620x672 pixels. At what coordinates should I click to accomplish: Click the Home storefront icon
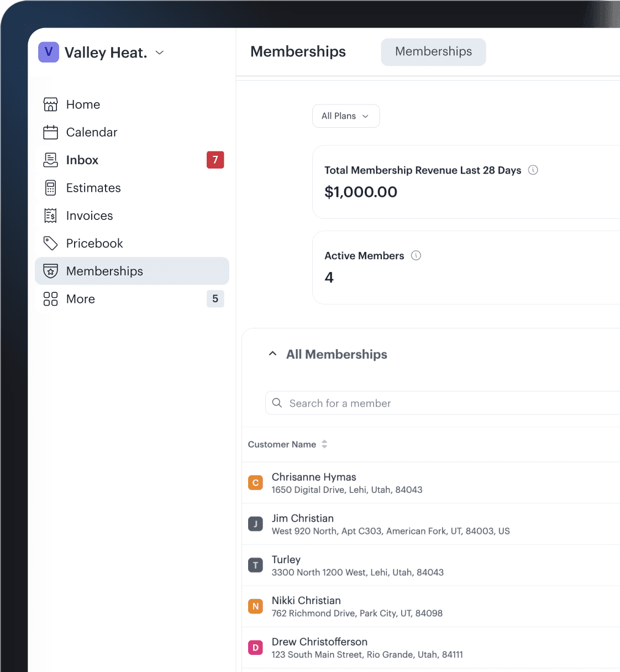pyautogui.click(x=50, y=104)
